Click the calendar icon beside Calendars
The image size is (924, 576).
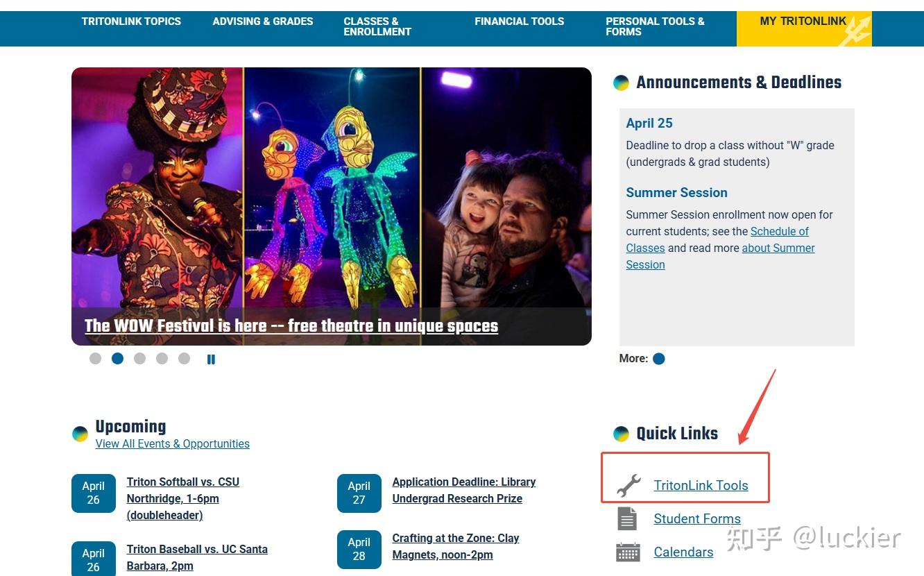coord(628,552)
